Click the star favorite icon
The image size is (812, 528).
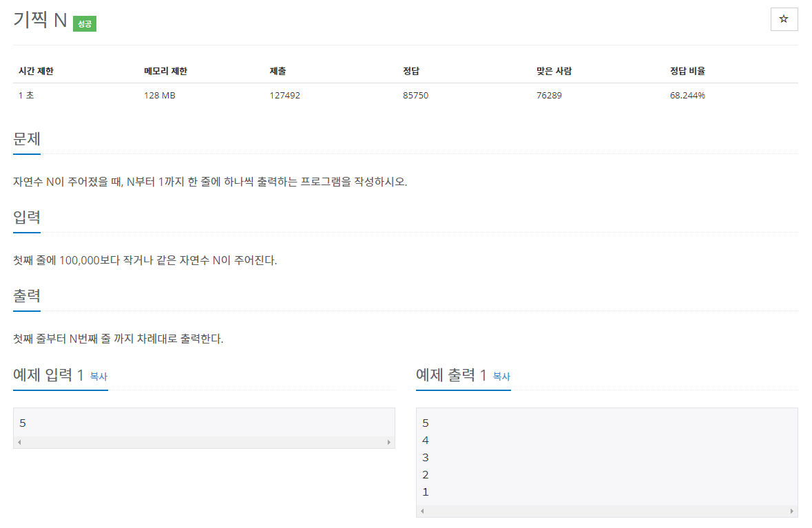click(784, 19)
